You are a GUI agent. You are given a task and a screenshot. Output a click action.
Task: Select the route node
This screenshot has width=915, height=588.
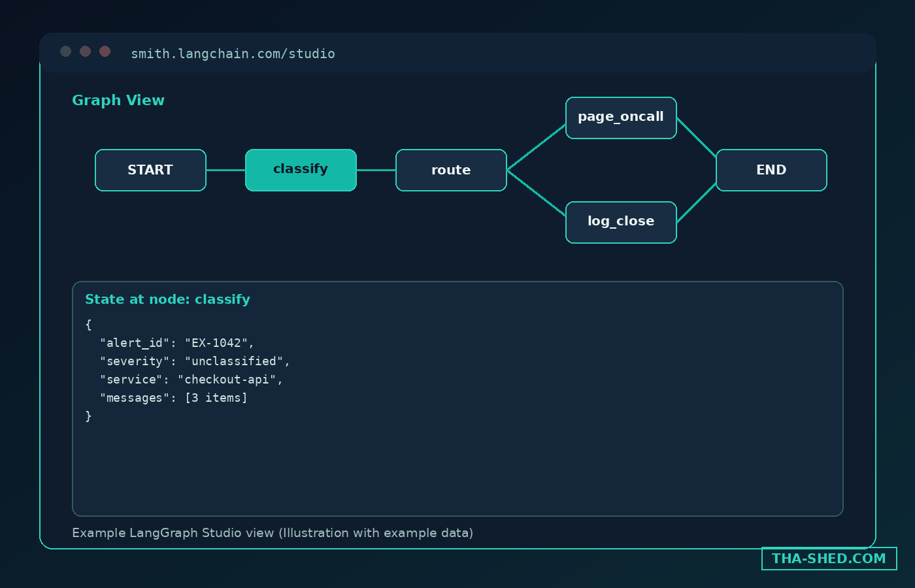451,170
